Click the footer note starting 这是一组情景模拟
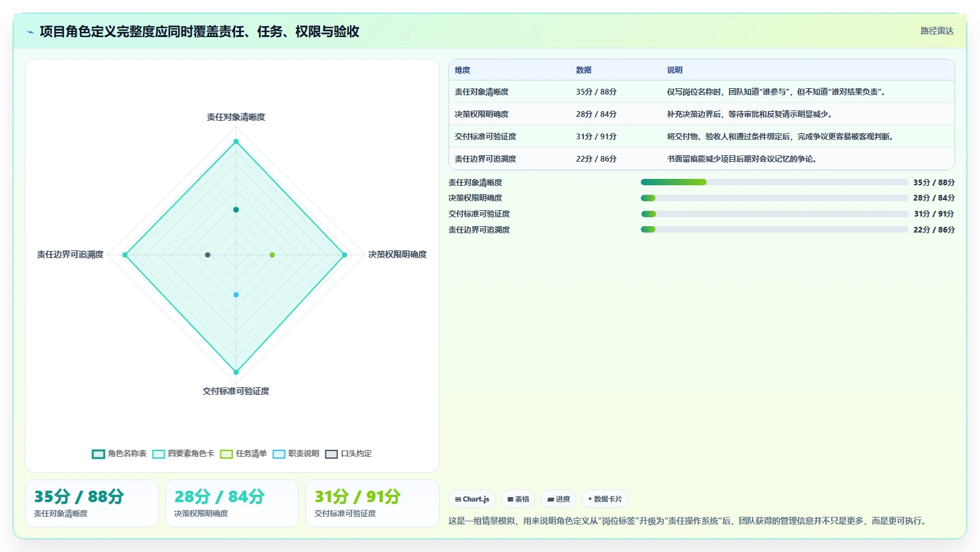Screen dimensions: 980x552 tap(689, 521)
